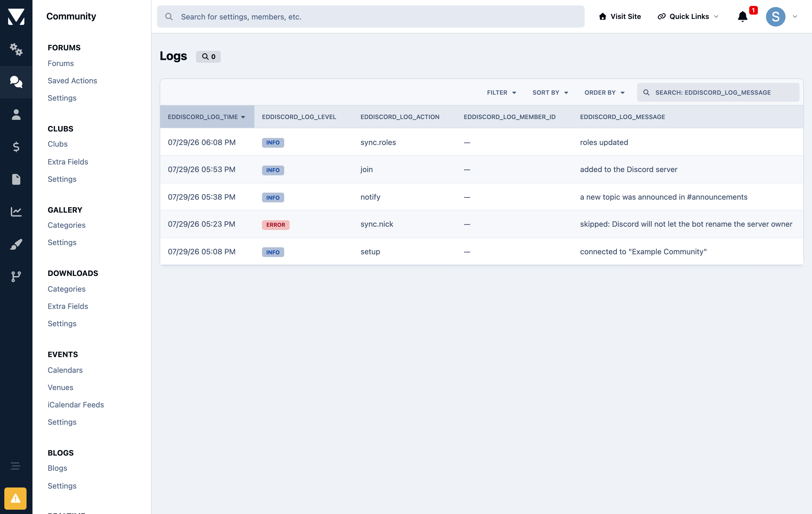
Task: Open the FILTER dropdown
Action: [x=502, y=92]
